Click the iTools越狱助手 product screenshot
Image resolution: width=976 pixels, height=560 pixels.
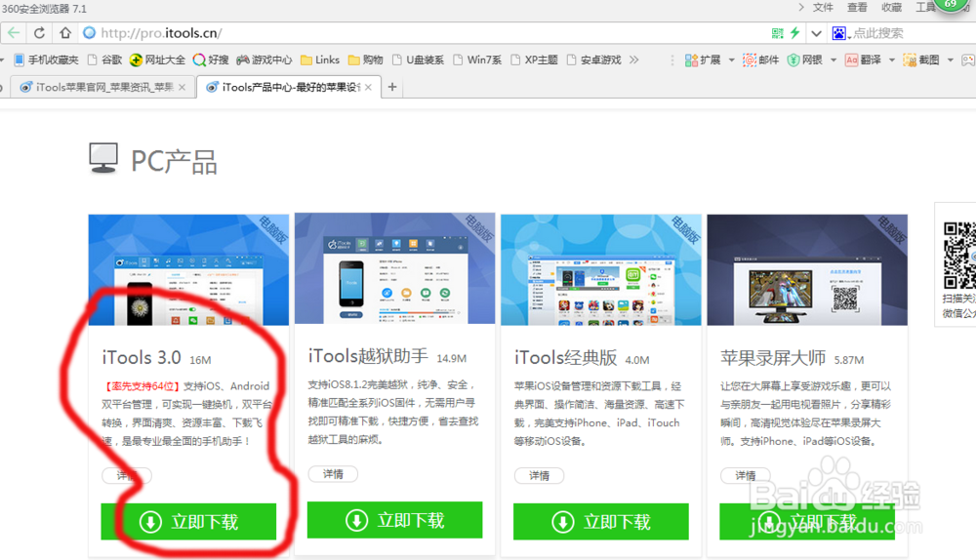(394, 268)
